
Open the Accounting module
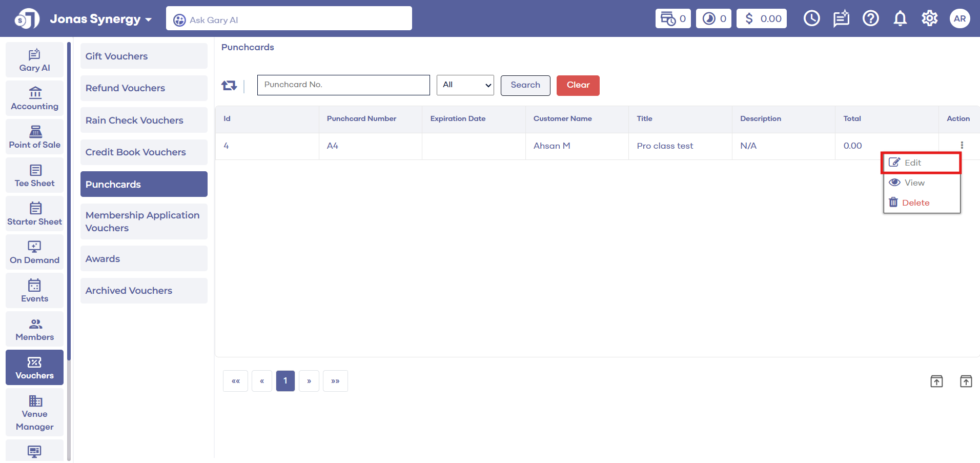click(35, 98)
